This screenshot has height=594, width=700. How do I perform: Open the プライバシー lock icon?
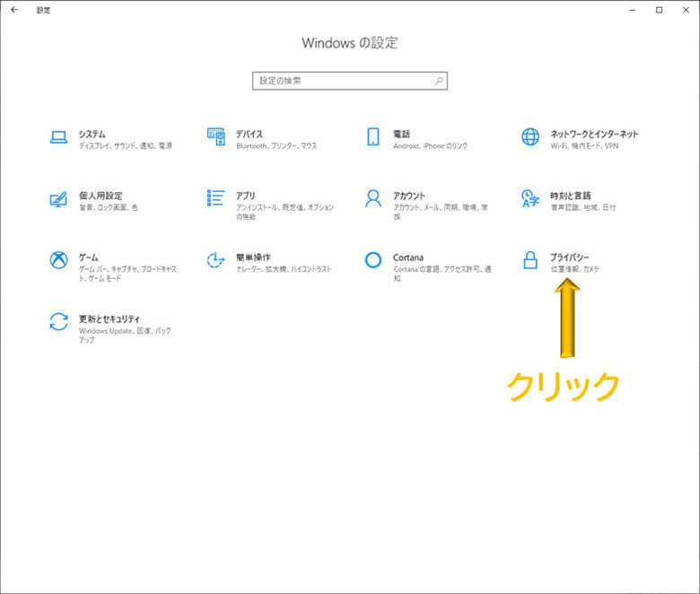(x=530, y=259)
